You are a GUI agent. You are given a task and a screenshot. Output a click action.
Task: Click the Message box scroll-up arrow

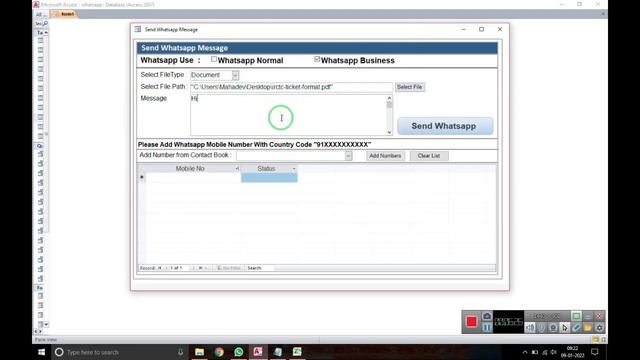click(389, 98)
